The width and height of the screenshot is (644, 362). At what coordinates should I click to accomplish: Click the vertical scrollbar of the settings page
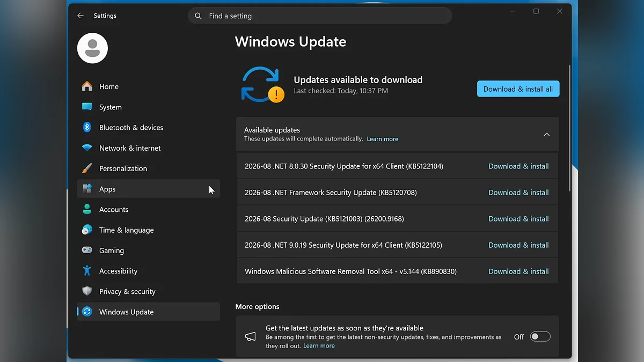(x=569, y=129)
